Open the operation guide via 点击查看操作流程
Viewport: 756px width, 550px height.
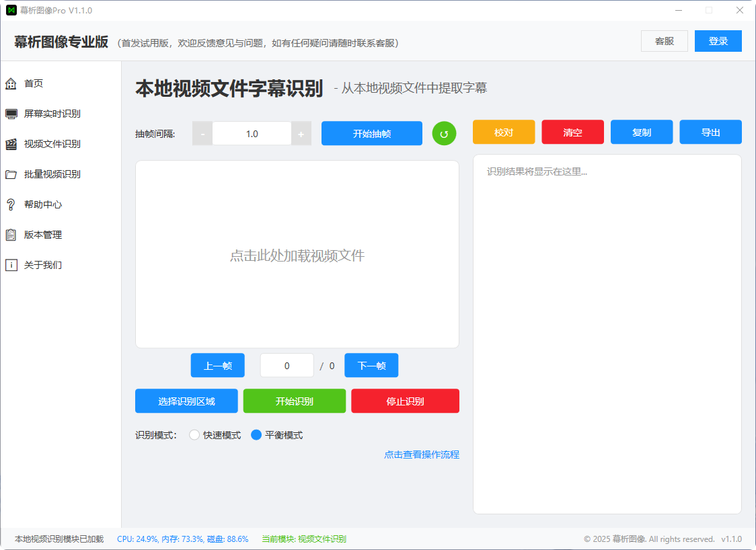point(422,455)
